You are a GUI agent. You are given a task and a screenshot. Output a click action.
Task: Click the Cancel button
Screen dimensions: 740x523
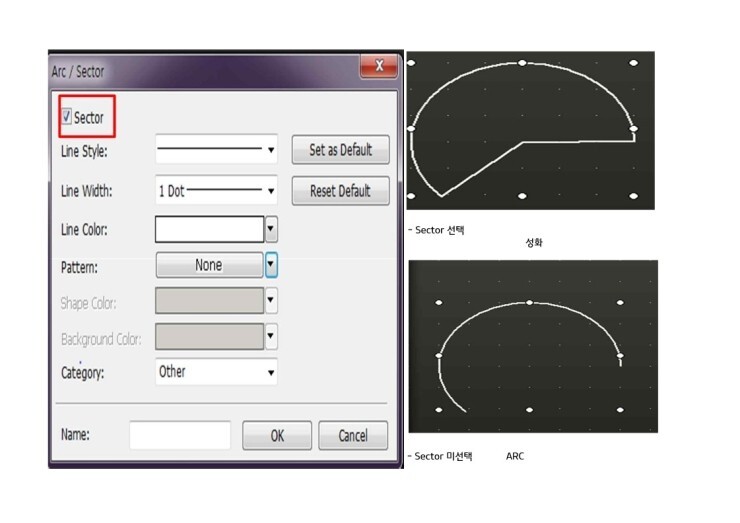coord(353,435)
